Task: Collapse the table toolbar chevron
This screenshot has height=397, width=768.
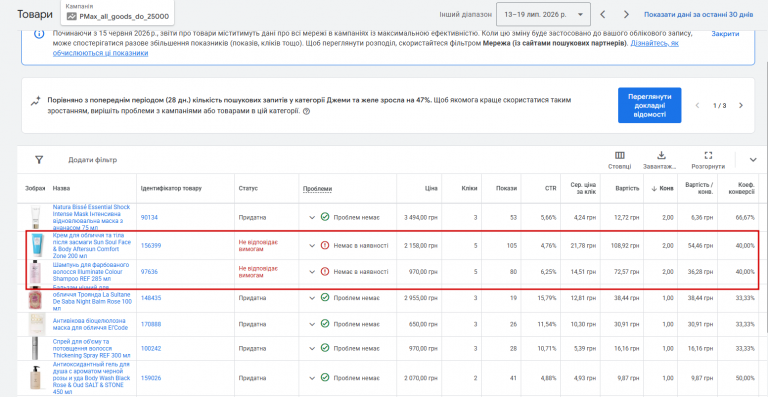Action: point(753,160)
